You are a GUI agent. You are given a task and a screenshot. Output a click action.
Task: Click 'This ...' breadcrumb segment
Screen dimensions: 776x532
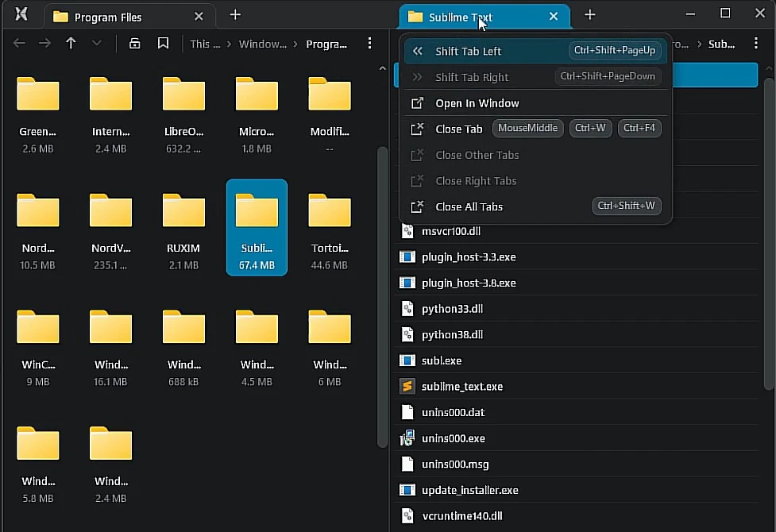[205, 44]
